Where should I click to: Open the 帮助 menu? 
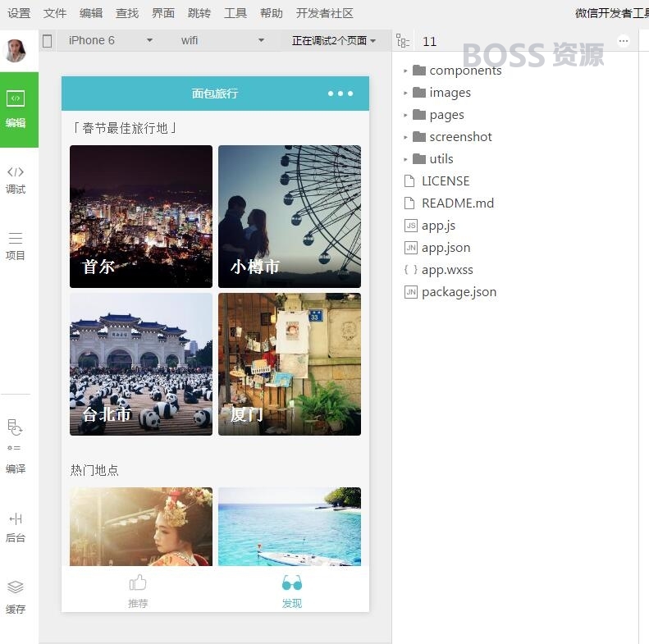(x=271, y=13)
